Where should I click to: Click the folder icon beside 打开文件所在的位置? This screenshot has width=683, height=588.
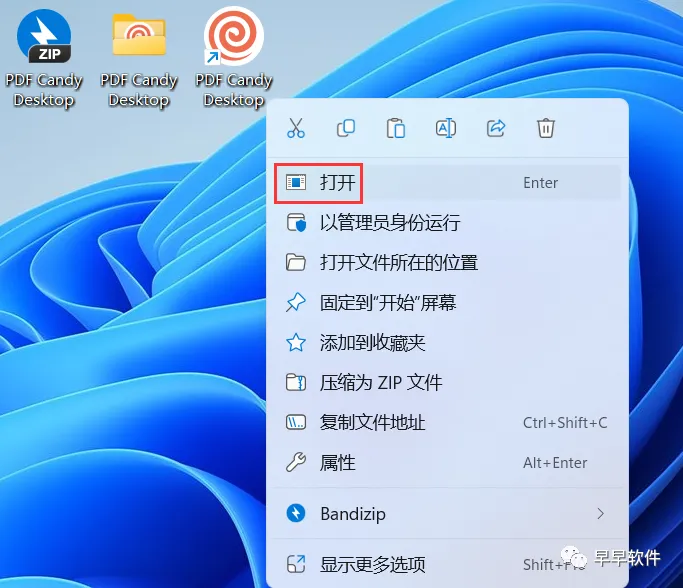click(296, 263)
